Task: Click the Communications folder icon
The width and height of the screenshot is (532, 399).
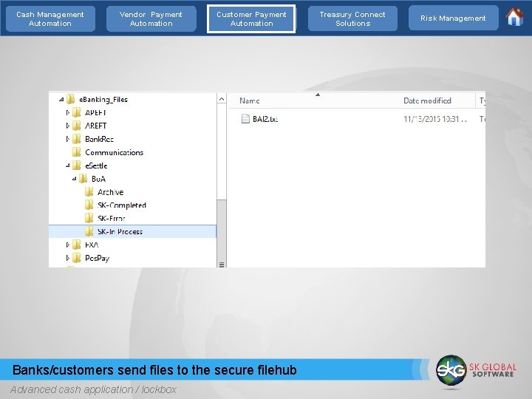Action: click(x=77, y=152)
